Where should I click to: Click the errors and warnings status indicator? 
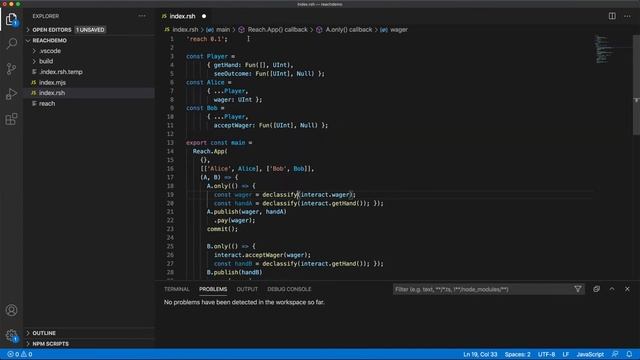[20, 354]
